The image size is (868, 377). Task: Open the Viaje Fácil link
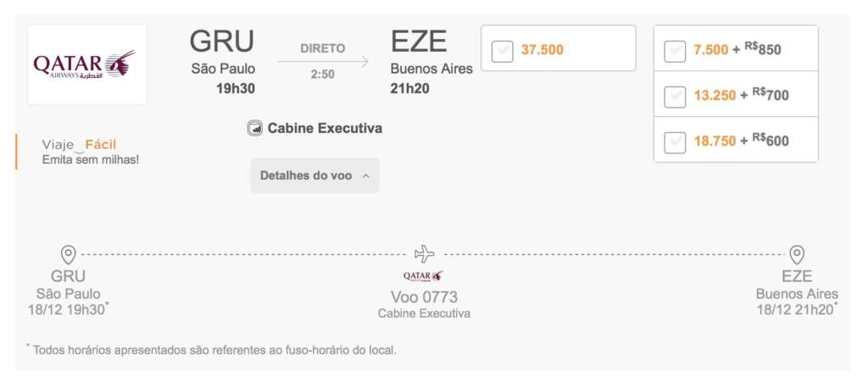tap(79, 145)
